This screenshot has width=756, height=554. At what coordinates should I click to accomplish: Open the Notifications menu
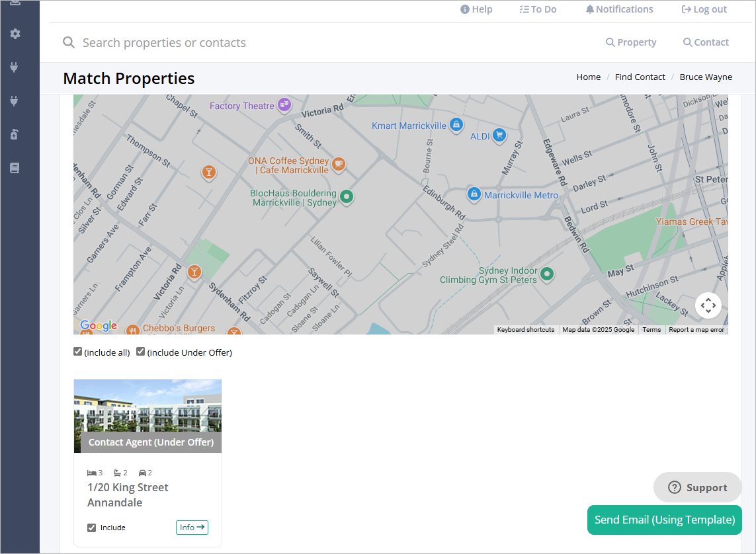(x=619, y=9)
